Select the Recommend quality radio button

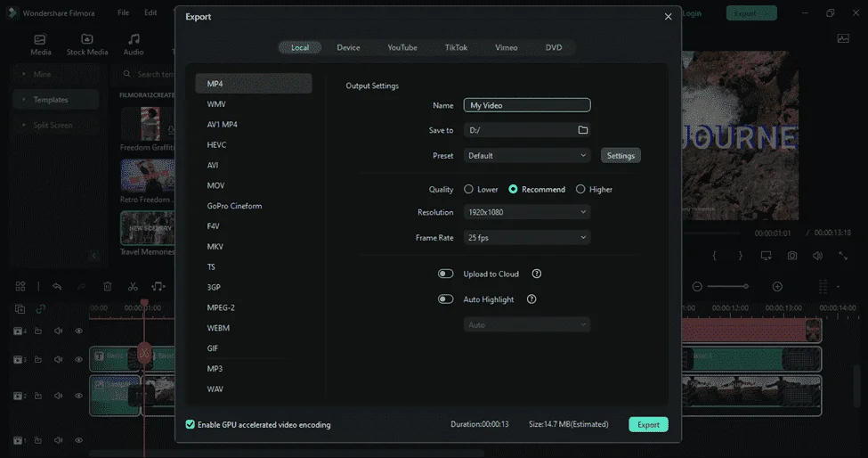[x=513, y=190]
